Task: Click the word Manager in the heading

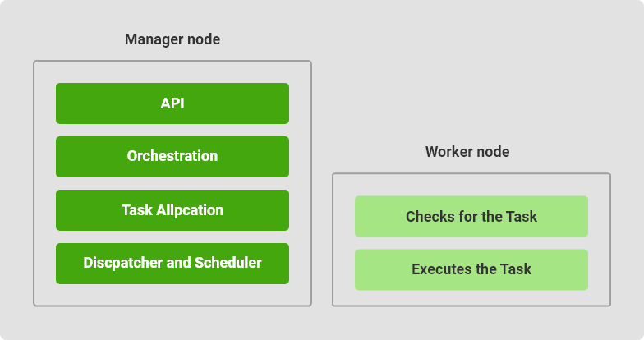Action: click(x=154, y=39)
